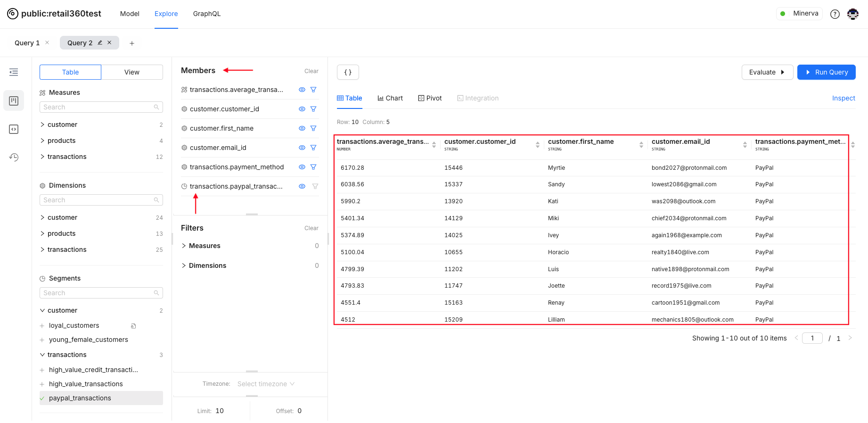
Task: Filter customer.customer_id member
Action: click(x=313, y=109)
